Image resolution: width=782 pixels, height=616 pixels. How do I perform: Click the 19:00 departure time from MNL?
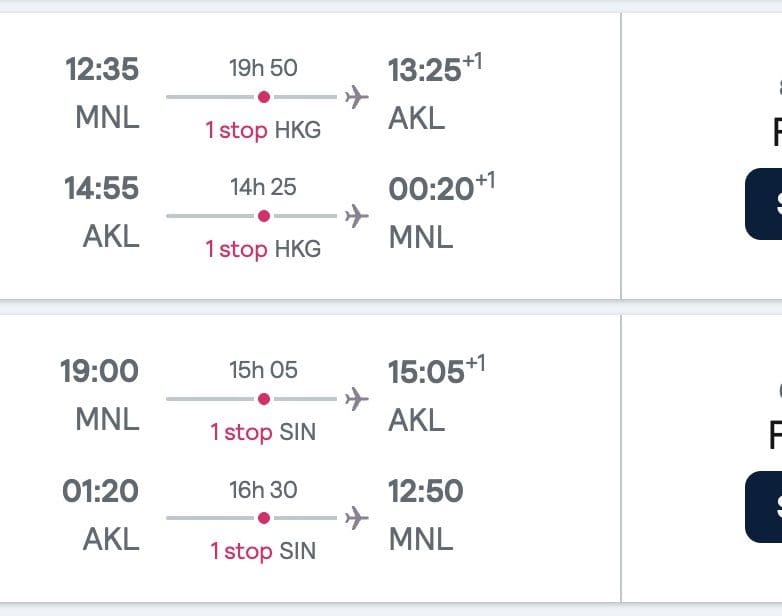click(x=99, y=372)
